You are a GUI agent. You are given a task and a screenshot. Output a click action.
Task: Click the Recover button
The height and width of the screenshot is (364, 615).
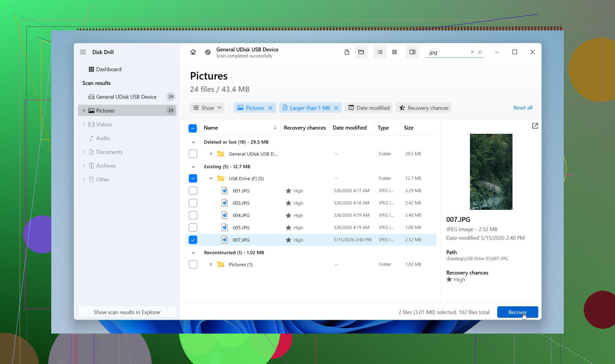[x=517, y=312]
